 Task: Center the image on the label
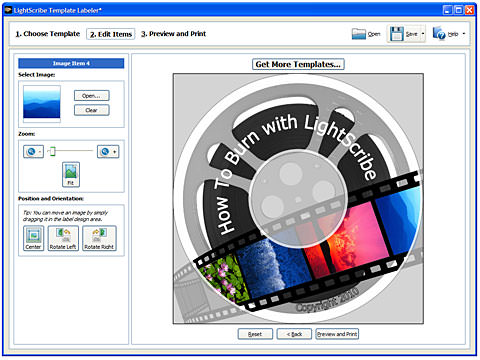pyautogui.click(x=33, y=238)
